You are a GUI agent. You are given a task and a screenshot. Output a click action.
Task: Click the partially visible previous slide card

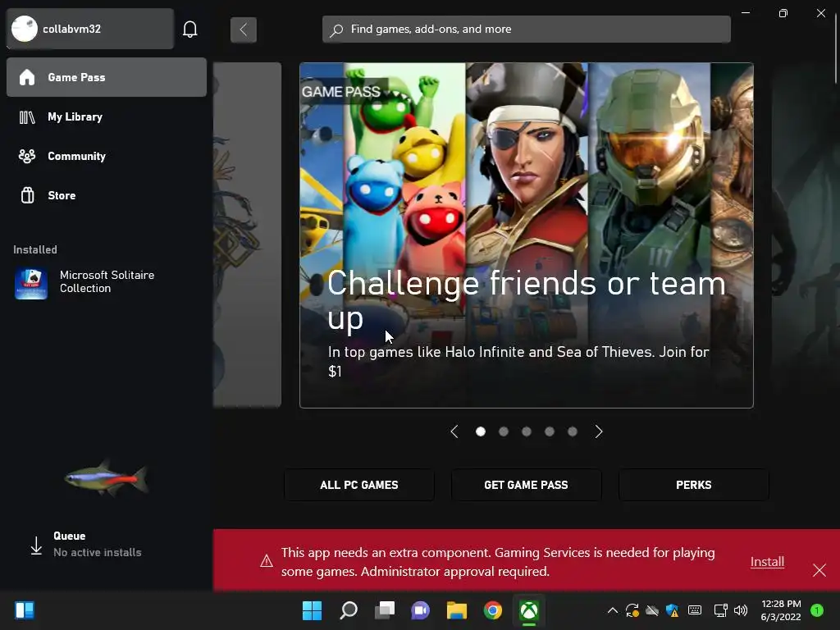click(x=247, y=235)
